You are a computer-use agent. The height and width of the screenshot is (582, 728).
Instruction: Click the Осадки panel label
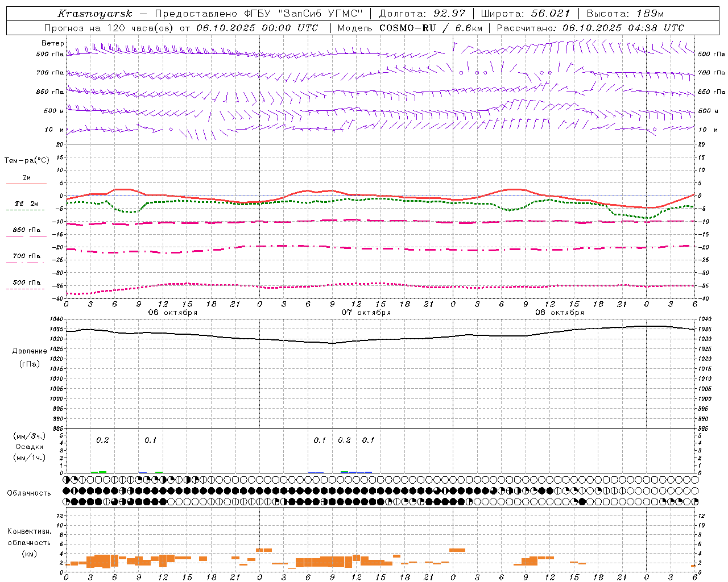30,447
